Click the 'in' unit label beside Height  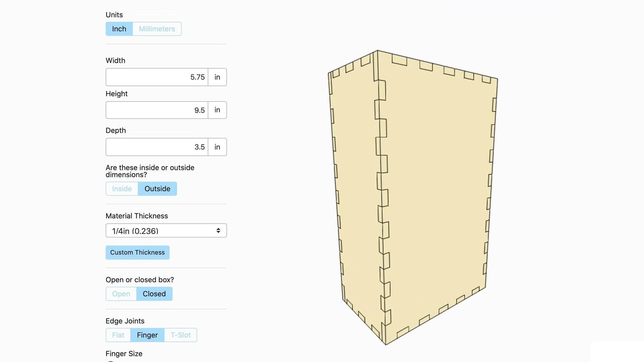[x=217, y=110]
